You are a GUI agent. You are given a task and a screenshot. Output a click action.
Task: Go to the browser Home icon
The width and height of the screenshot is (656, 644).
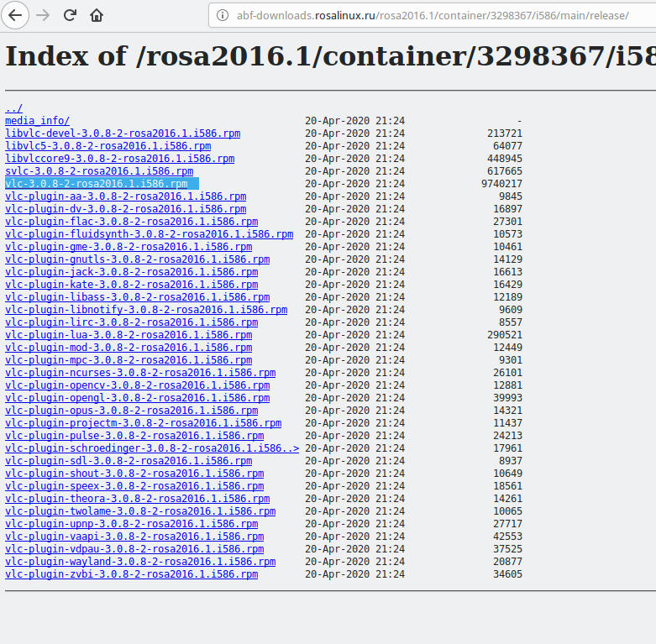click(97, 15)
